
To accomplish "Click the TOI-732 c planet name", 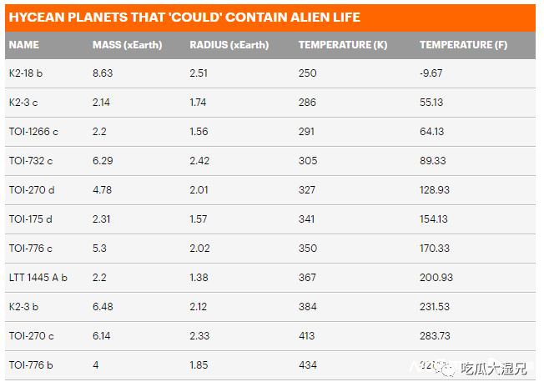I will pyautogui.click(x=31, y=161).
